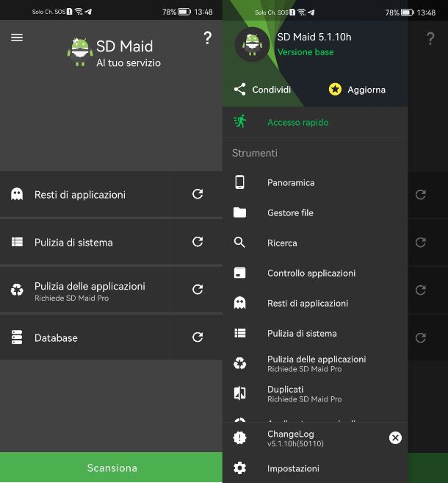Tap the Duplicati compare icon

(239, 393)
